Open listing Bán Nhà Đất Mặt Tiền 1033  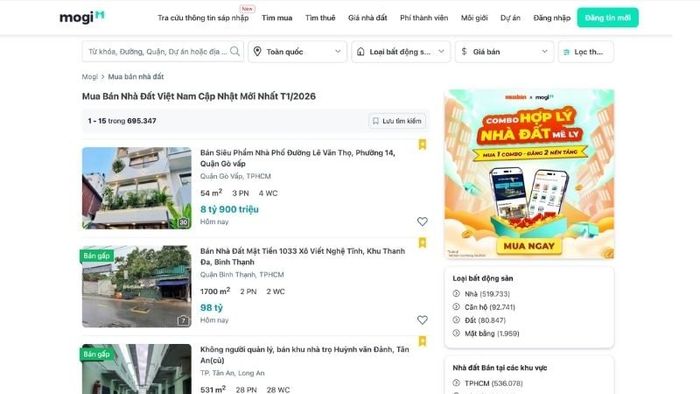302,256
